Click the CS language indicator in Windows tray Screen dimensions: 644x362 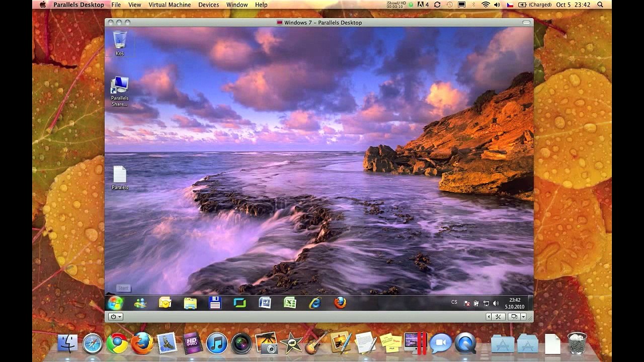click(454, 302)
